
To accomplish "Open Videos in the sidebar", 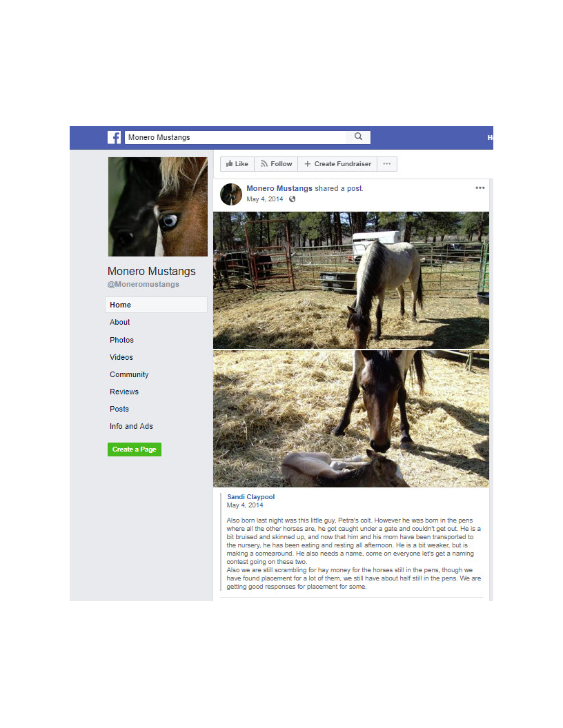I will click(121, 357).
